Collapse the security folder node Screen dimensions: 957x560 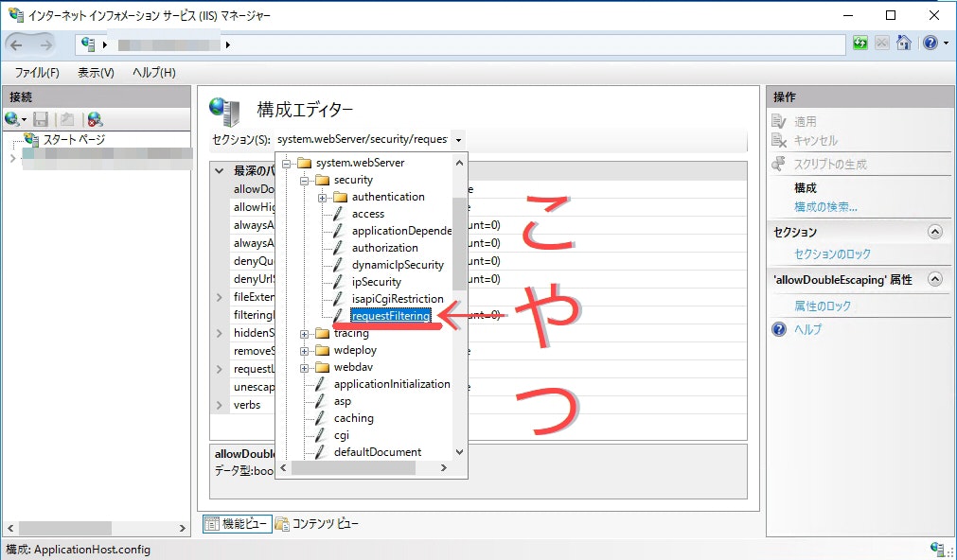tap(304, 181)
